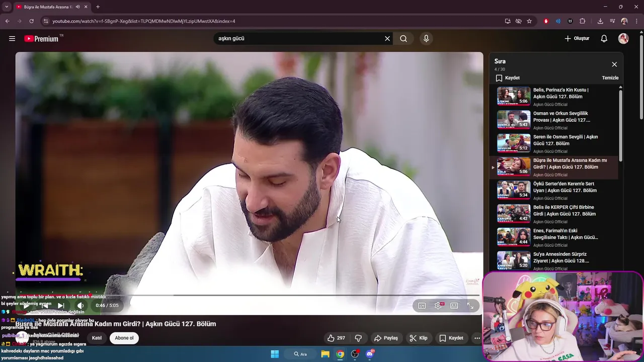This screenshot has height=362, width=644.
Task: Subscribe using Abone ol button
Action: pyautogui.click(x=124, y=338)
